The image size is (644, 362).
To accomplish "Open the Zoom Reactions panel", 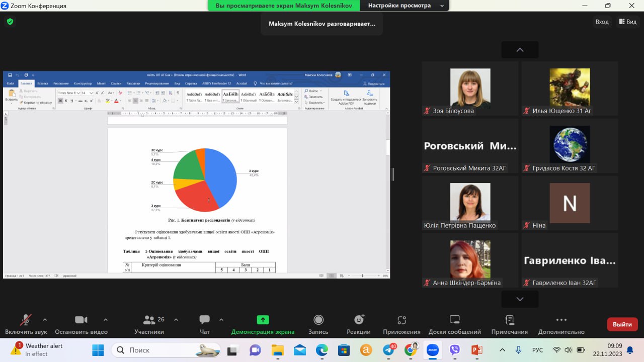I will pyautogui.click(x=359, y=324).
